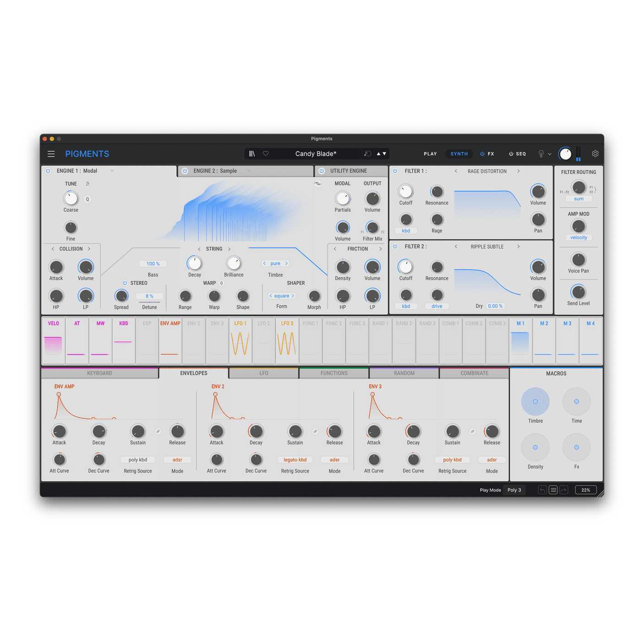Disable Filter 1 with its power toggle

pyautogui.click(x=395, y=170)
